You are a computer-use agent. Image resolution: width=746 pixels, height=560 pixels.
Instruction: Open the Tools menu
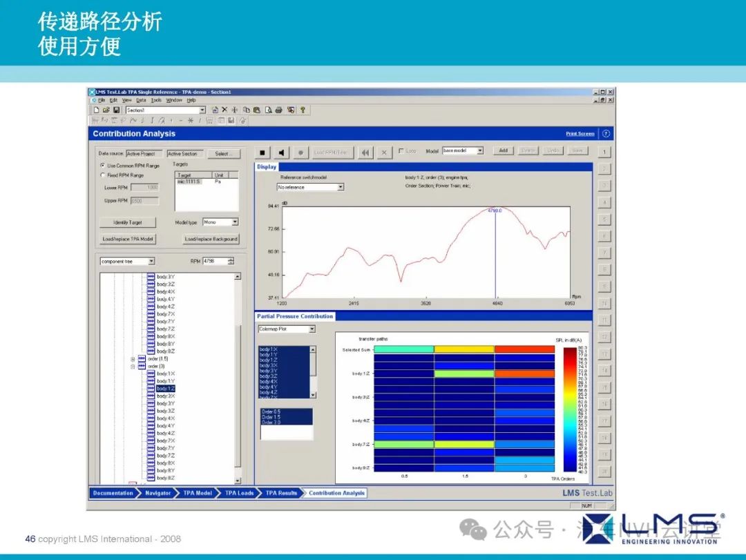[156, 100]
